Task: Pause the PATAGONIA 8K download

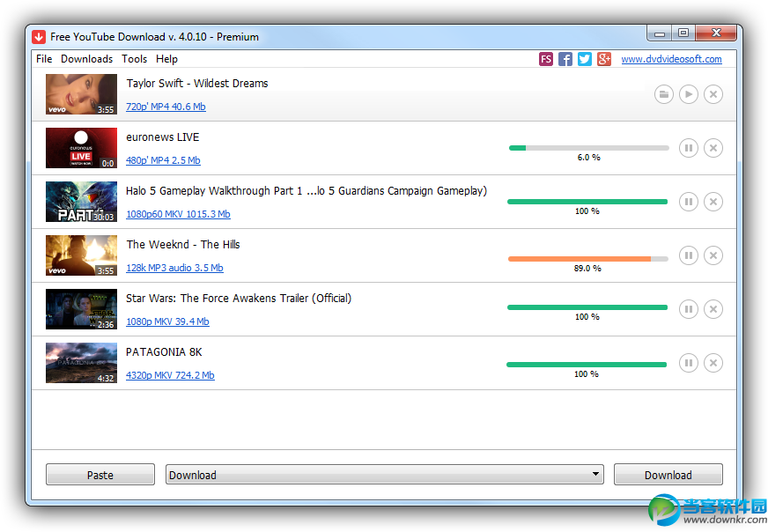Action: coord(688,363)
